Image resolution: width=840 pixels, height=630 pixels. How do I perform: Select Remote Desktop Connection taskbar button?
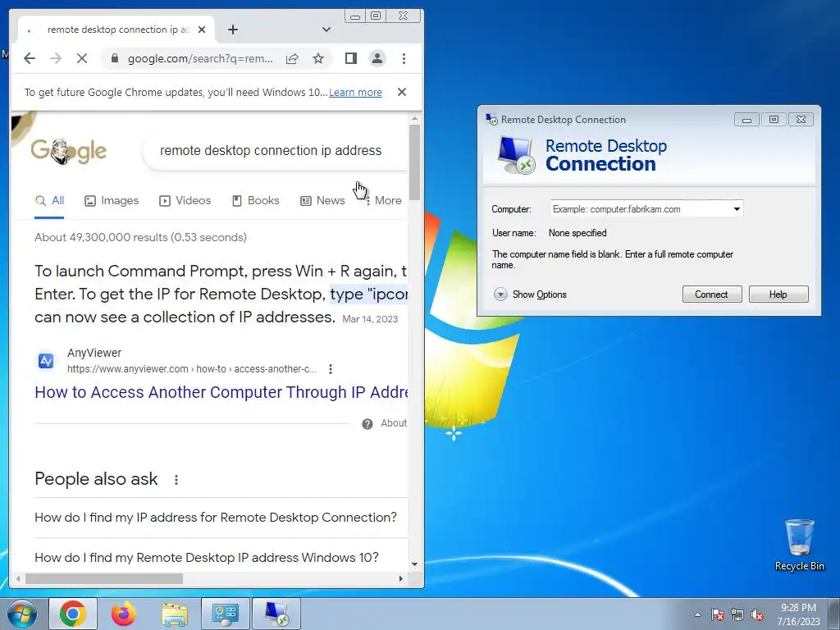276,614
